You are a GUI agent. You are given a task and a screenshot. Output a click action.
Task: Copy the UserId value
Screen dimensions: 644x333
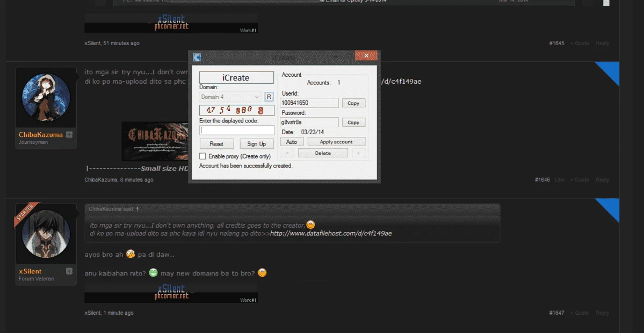point(353,103)
